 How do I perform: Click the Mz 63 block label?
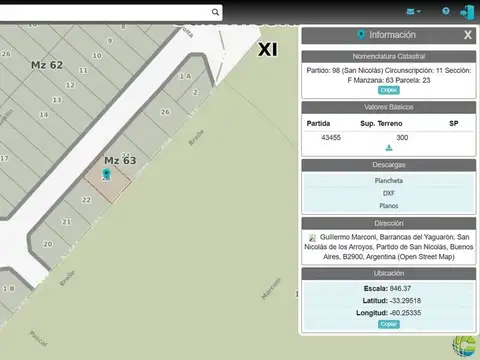coord(120,161)
